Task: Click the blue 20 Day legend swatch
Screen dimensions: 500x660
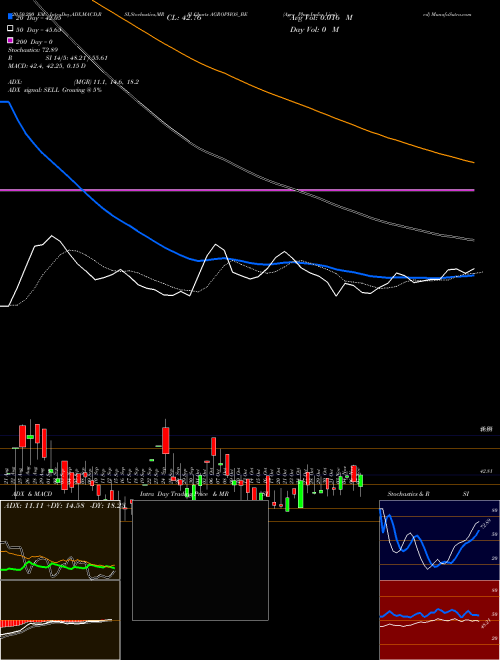Action: click(11, 16)
